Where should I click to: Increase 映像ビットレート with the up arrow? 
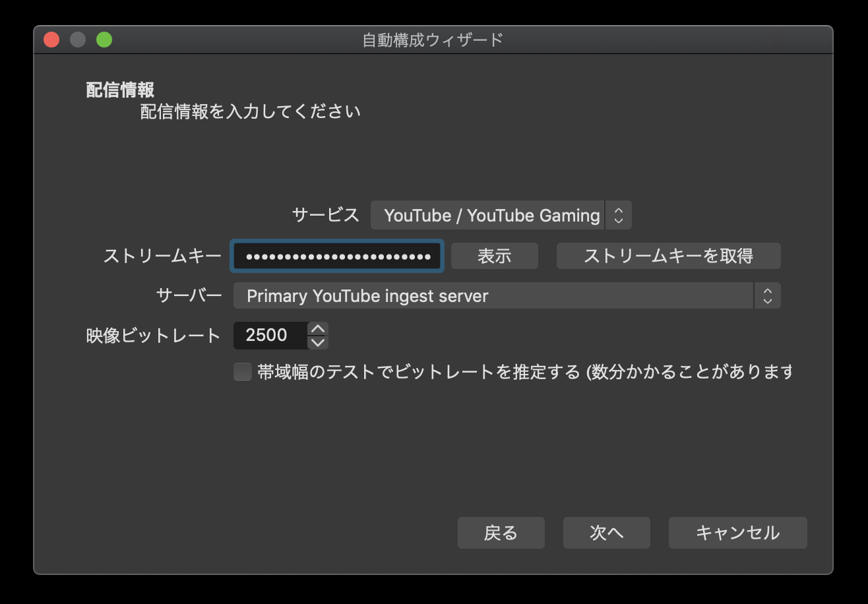[318, 328]
